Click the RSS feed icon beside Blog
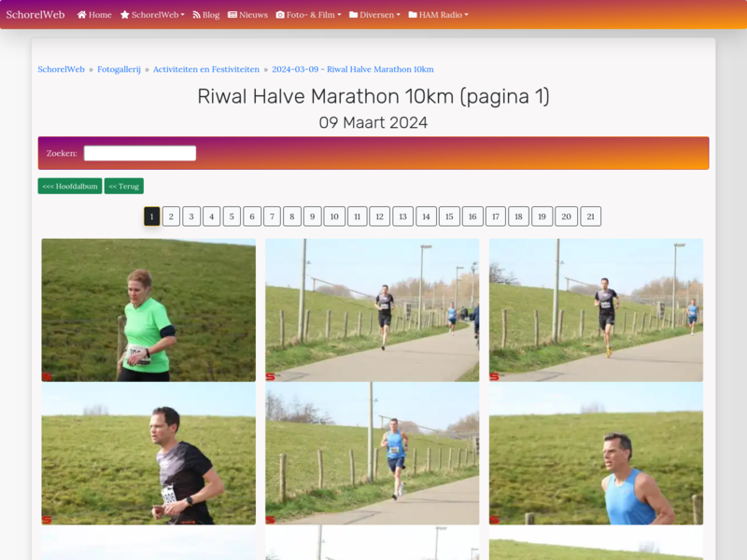This screenshot has height=560, width=747. click(x=196, y=15)
